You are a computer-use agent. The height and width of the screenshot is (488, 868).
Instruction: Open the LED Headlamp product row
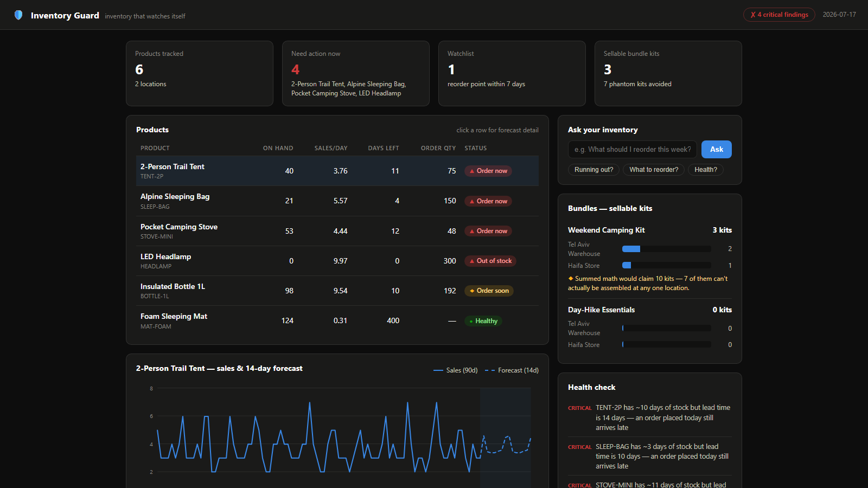pyautogui.click(x=337, y=261)
